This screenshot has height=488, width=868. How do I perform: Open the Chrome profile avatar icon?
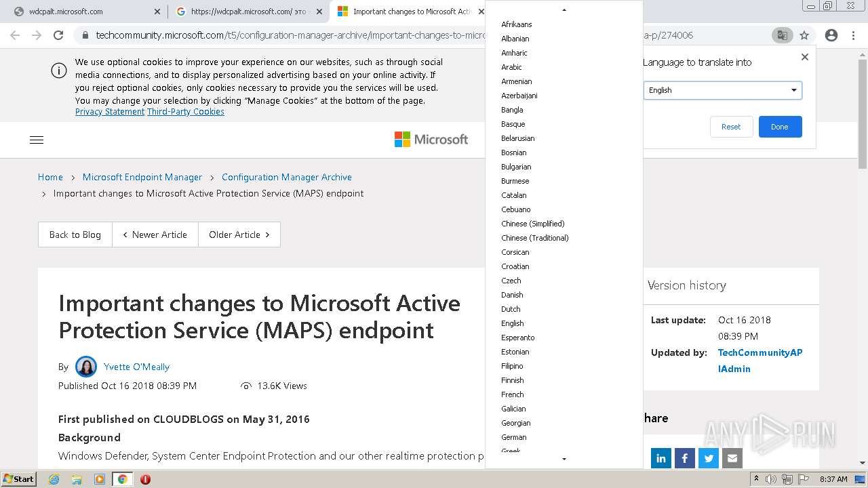click(831, 35)
